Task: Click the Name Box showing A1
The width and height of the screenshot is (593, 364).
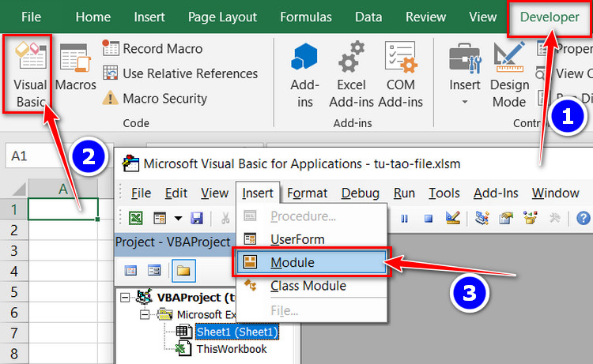Action: coord(38,156)
